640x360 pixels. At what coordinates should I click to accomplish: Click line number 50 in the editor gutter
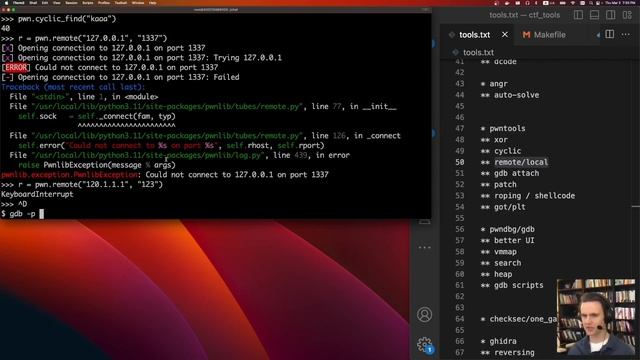coord(460,162)
